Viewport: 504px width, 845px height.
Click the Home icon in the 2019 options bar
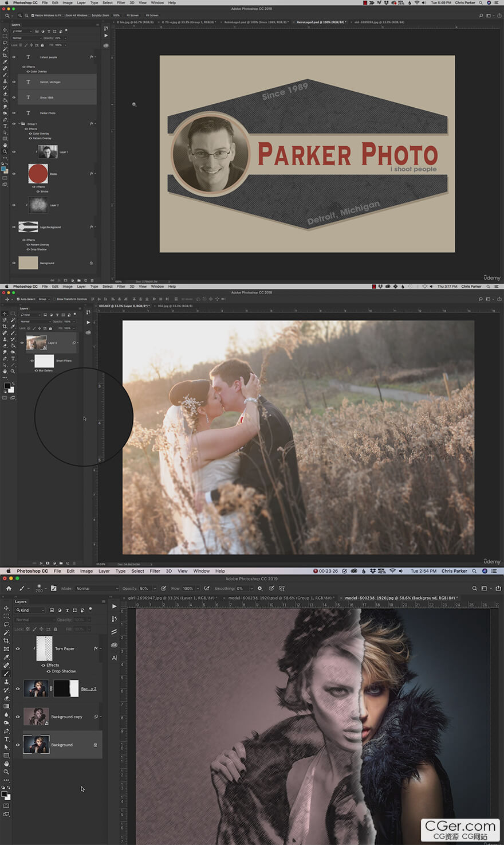[9, 588]
